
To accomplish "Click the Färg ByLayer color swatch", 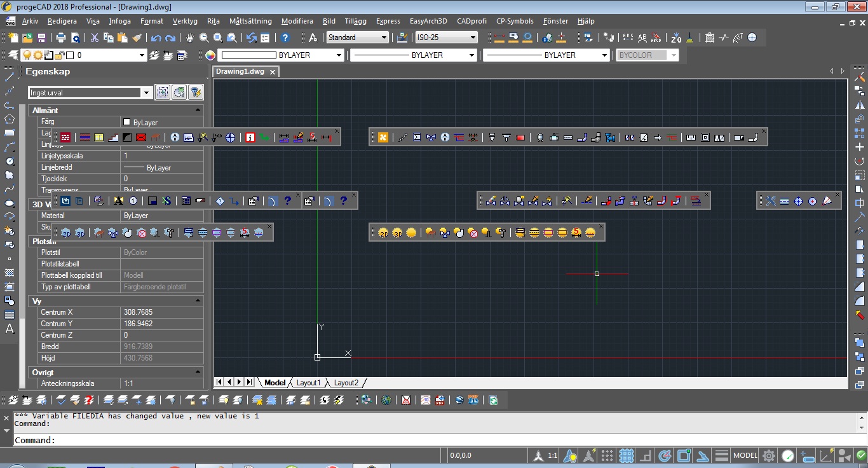I will [x=126, y=122].
